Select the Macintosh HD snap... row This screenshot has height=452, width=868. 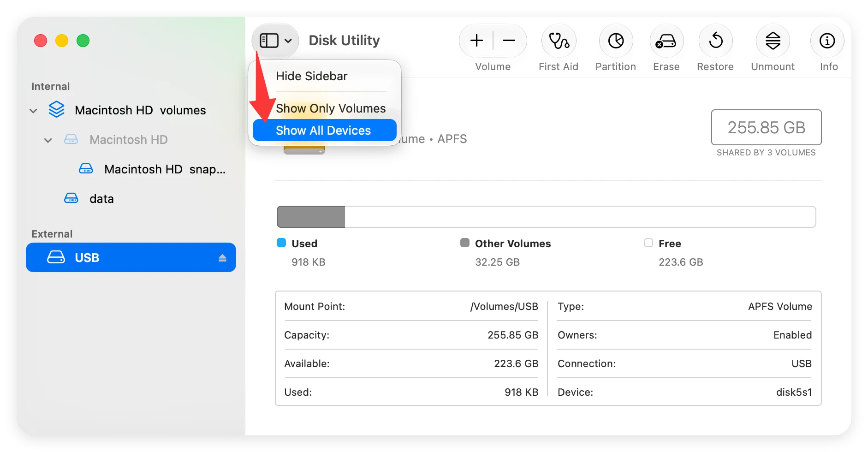click(x=131, y=169)
